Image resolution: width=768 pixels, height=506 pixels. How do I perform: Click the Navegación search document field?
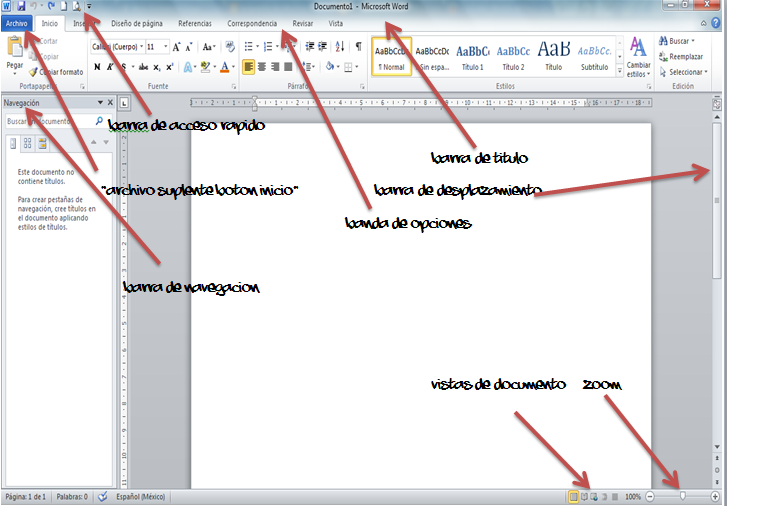pos(47,121)
